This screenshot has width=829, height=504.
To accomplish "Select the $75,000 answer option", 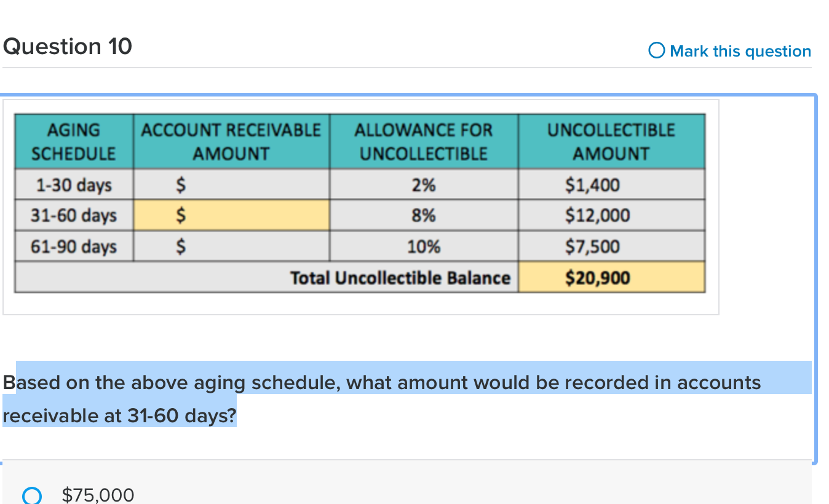I will pos(97,495).
